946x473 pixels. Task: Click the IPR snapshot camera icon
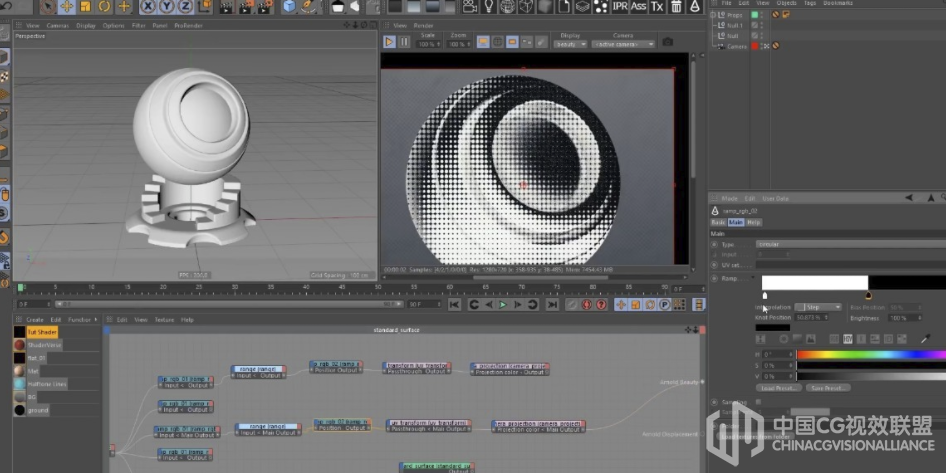(x=667, y=42)
